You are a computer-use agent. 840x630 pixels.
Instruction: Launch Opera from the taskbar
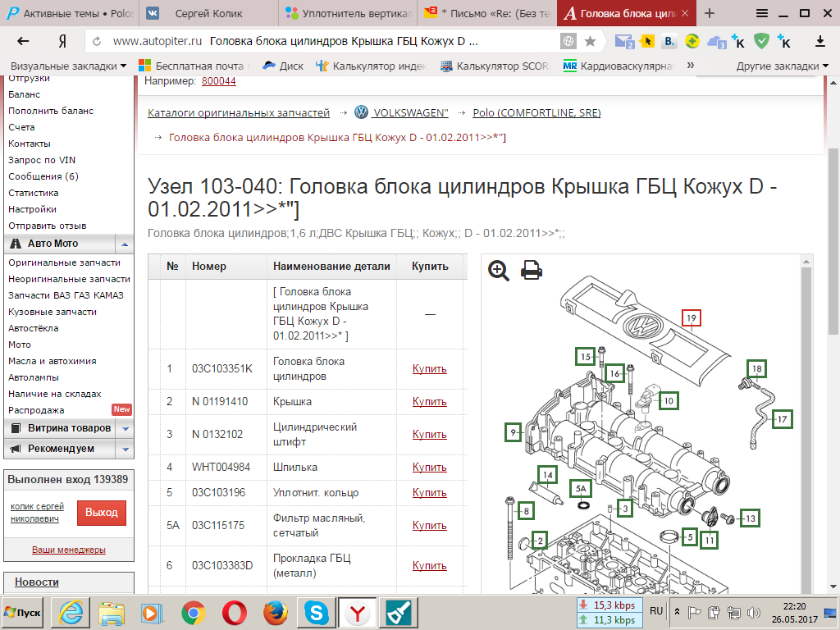(234, 613)
